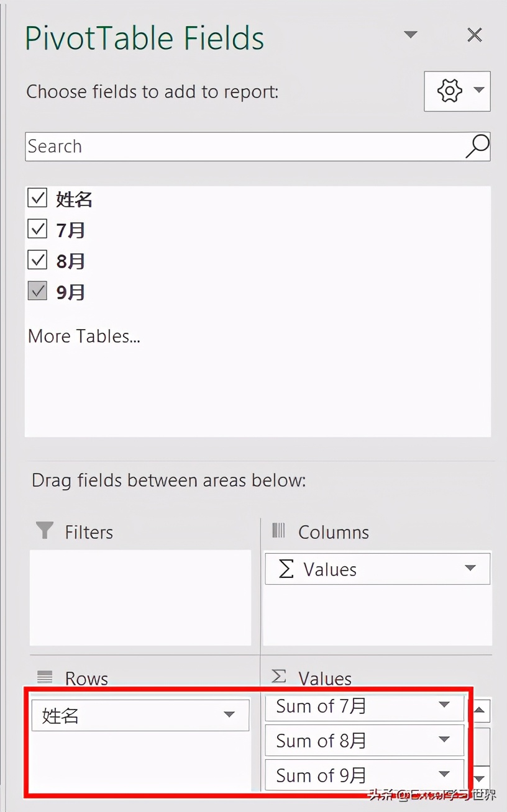Image resolution: width=507 pixels, height=812 pixels.
Task: Toggle the 8月 field checkbox
Action: click(x=37, y=260)
